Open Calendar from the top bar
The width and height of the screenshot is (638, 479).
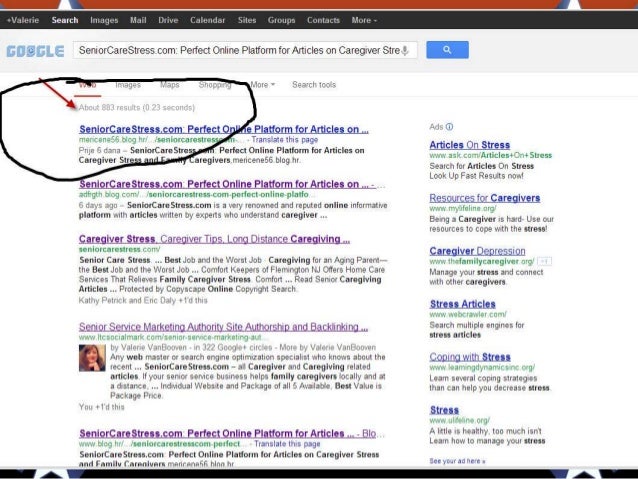point(208,20)
